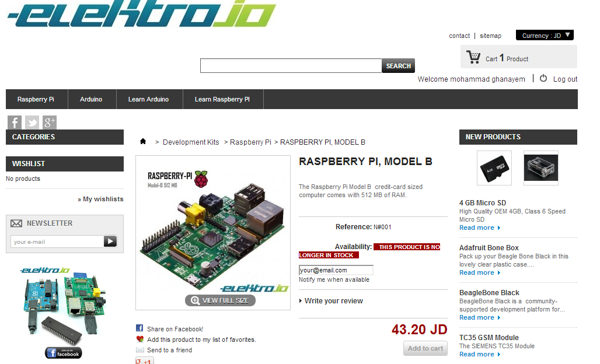Click the Join us on Facebook badge
This screenshot has width=600, height=364.
pyautogui.click(x=64, y=353)
